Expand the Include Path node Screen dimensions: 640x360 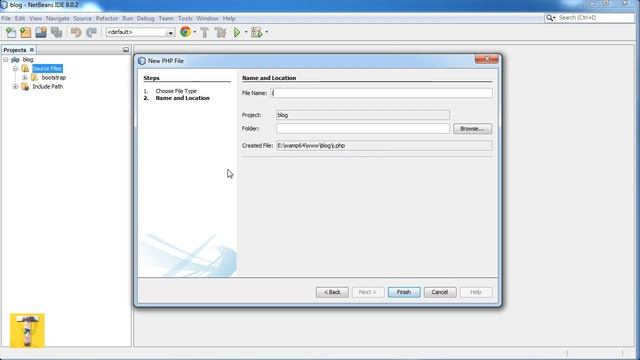pyautogui.click(x=15, y=87)
